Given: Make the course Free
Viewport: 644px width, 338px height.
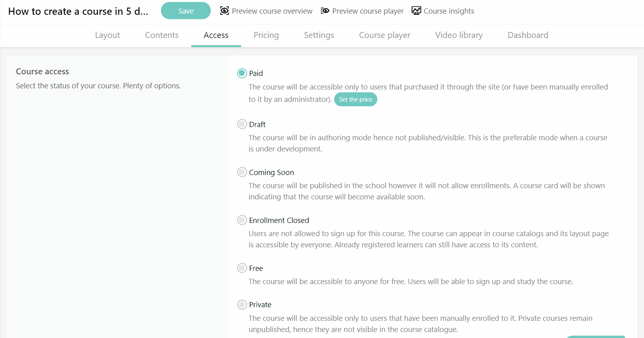Looking at the screenshot, I should tap(242, 268).
